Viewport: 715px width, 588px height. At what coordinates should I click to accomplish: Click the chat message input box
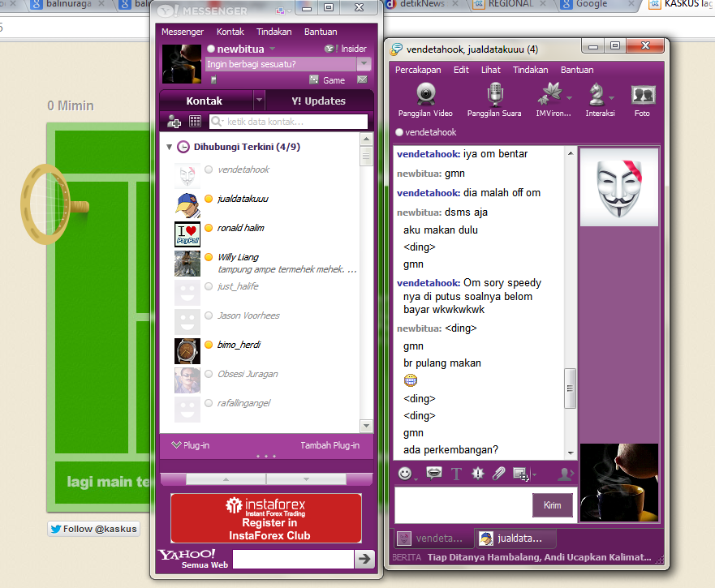[463, 505]
